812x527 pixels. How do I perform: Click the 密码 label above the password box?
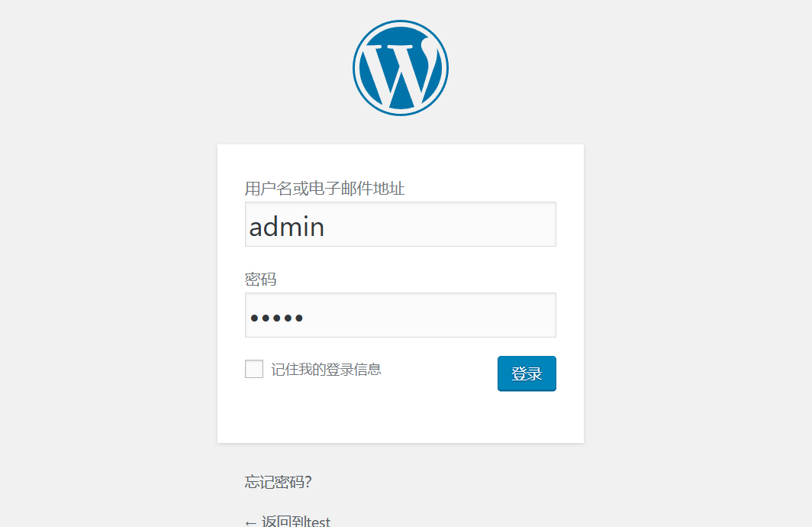pos(260,280)
